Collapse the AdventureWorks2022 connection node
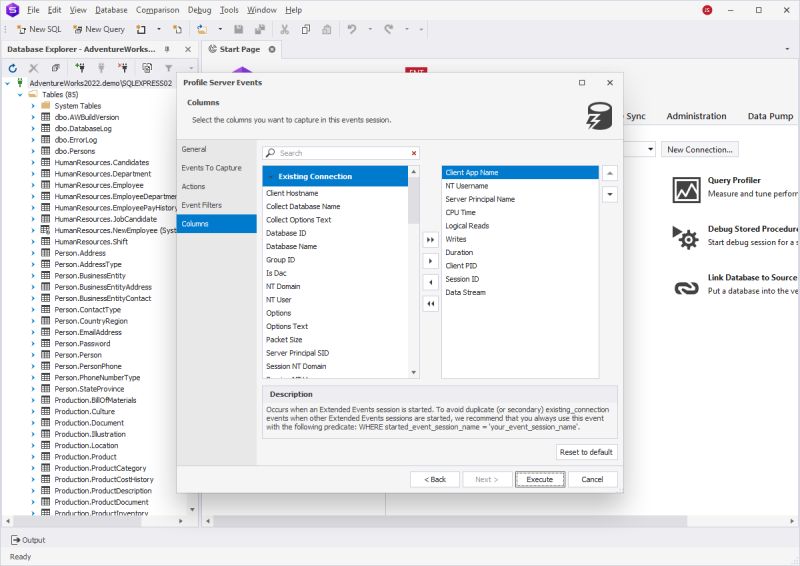The image size is (800, 566). tap(7, 83)
